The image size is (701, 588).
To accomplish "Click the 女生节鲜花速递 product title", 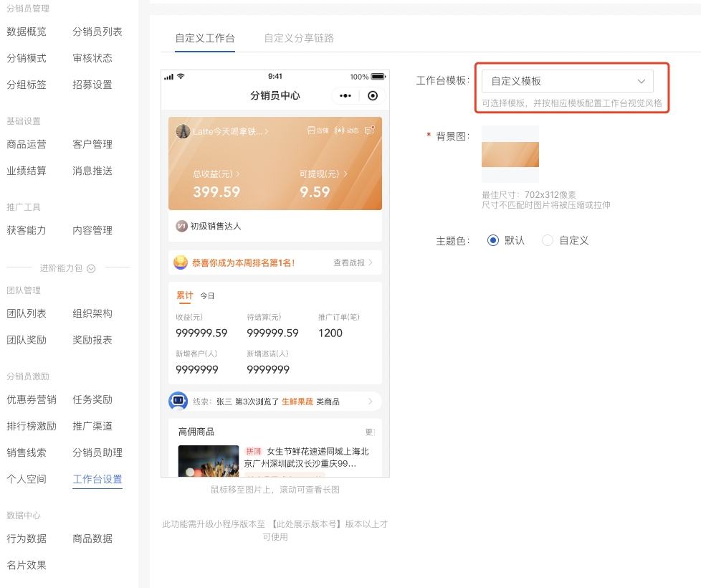I will coord(307,457).
